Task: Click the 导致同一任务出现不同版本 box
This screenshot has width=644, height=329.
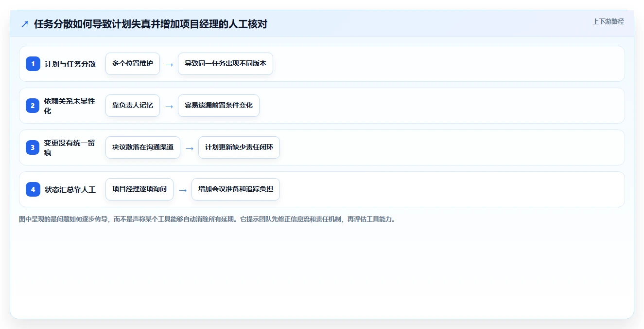Action: [x=226, y=64]
